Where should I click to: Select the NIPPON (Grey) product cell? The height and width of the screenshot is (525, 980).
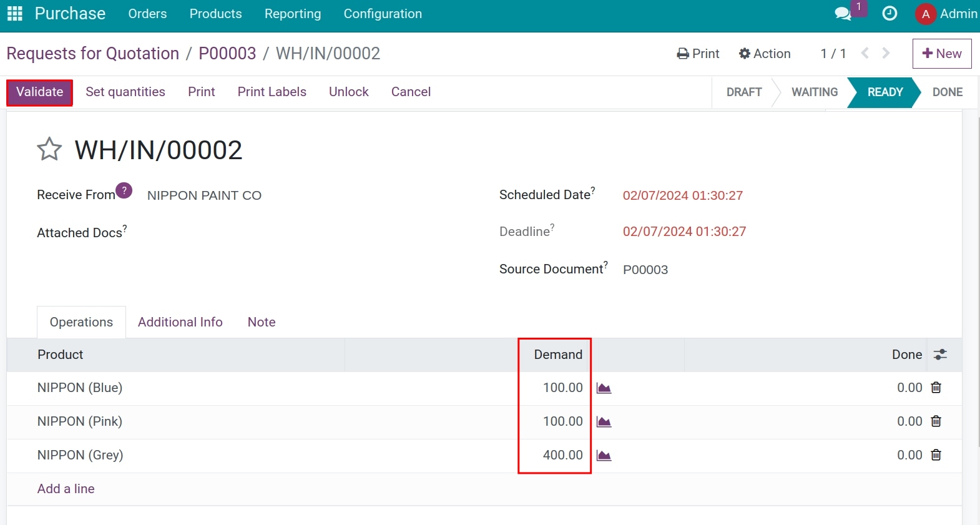tap(81, 455)
